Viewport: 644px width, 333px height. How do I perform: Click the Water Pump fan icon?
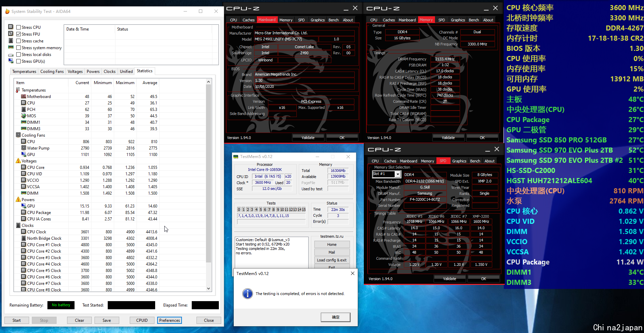coord(24,148)
